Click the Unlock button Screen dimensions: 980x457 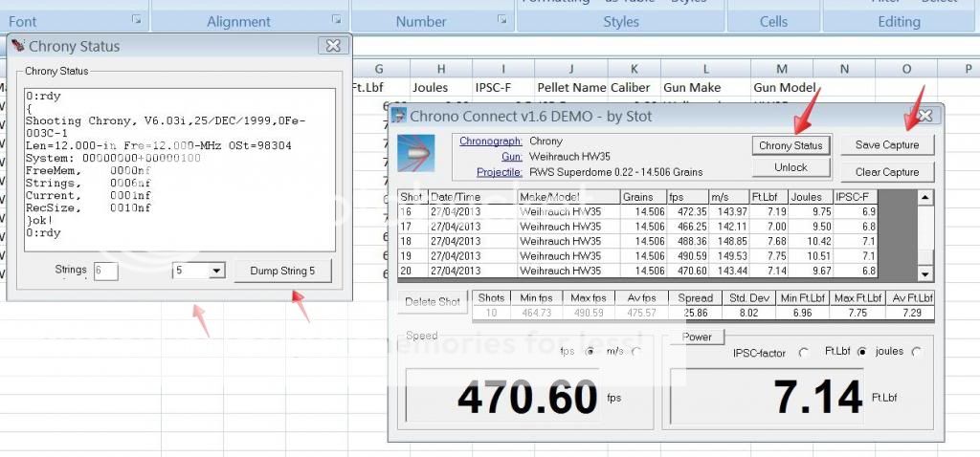(791, 167)
